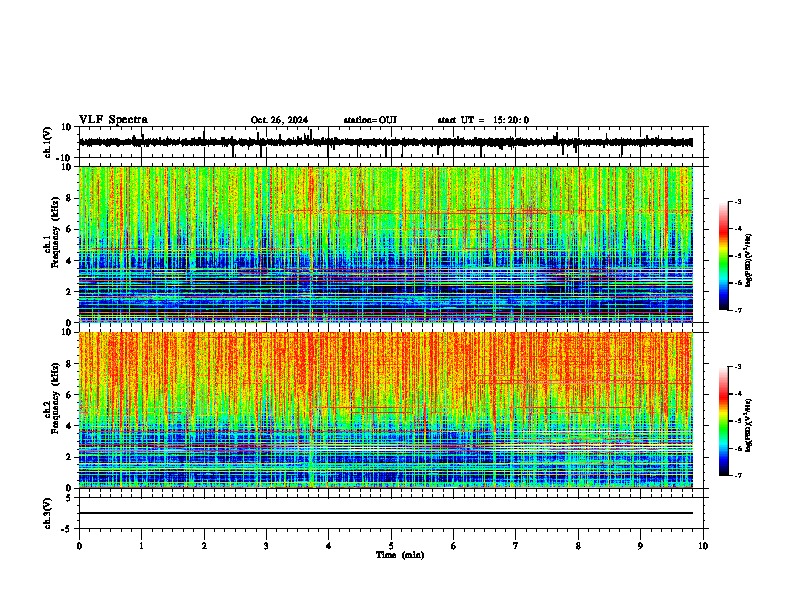This screenshot has width=792, height=612.
Task: Click the "-3" tick on ch.1 colorbar
Action: tap(738, 202)
